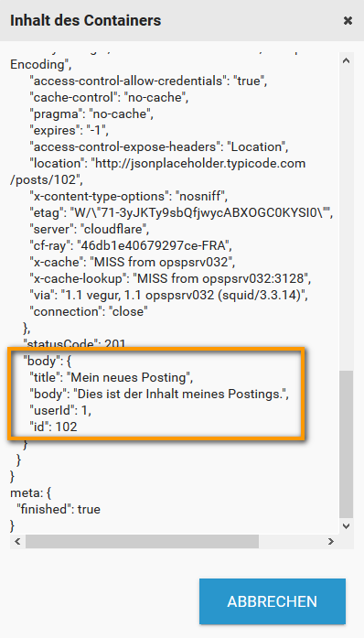This screenshot has height=638, width=364.
Task: Click the horizontal scrollbar thumb
Action: point(142,542)
